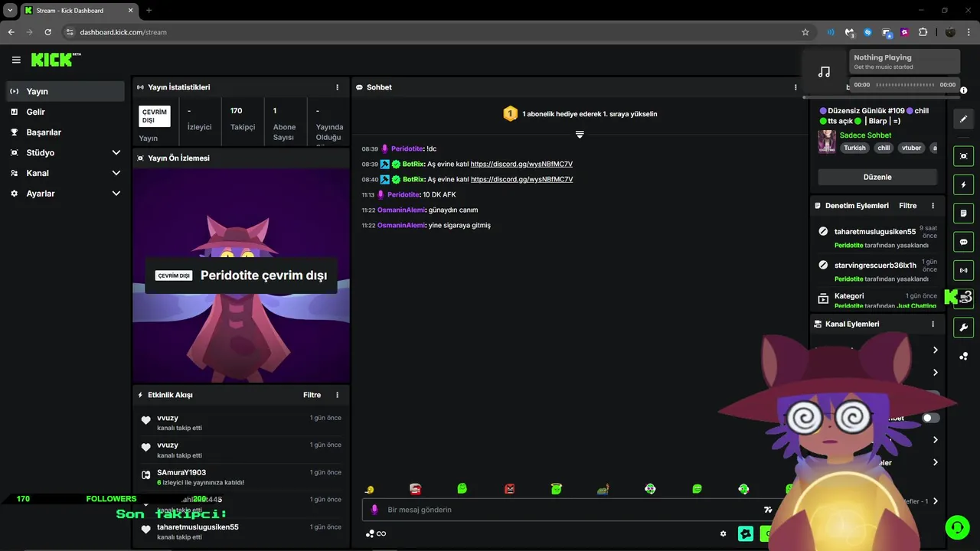Open Chrome profile avatar
Screen dimensions: 980x551
(950, 32)
